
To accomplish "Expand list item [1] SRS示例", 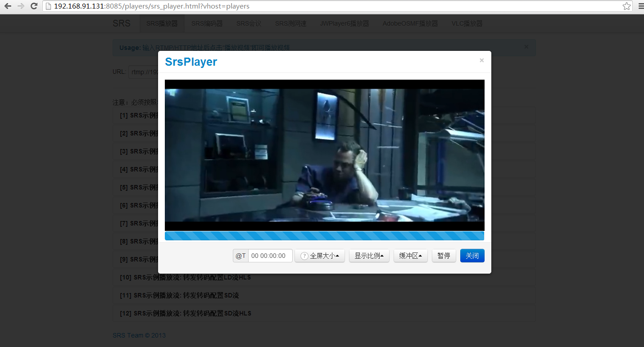I will coord(136,115).
